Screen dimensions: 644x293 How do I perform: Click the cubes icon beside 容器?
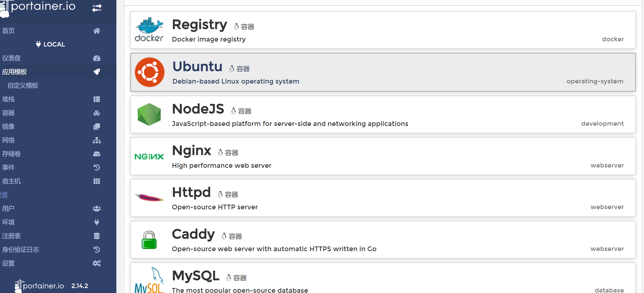[x=97, y=113]
